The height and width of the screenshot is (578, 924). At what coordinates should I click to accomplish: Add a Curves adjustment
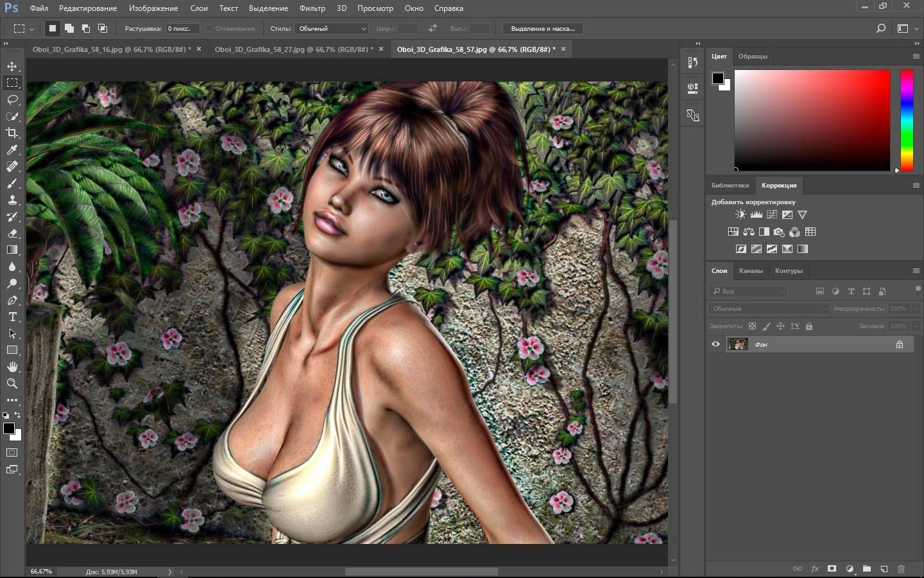771,215
